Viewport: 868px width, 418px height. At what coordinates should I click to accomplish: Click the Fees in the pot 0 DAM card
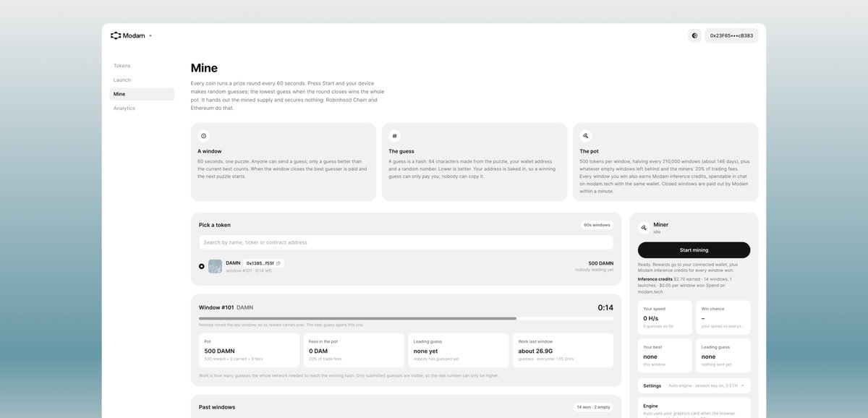(354, 350)
